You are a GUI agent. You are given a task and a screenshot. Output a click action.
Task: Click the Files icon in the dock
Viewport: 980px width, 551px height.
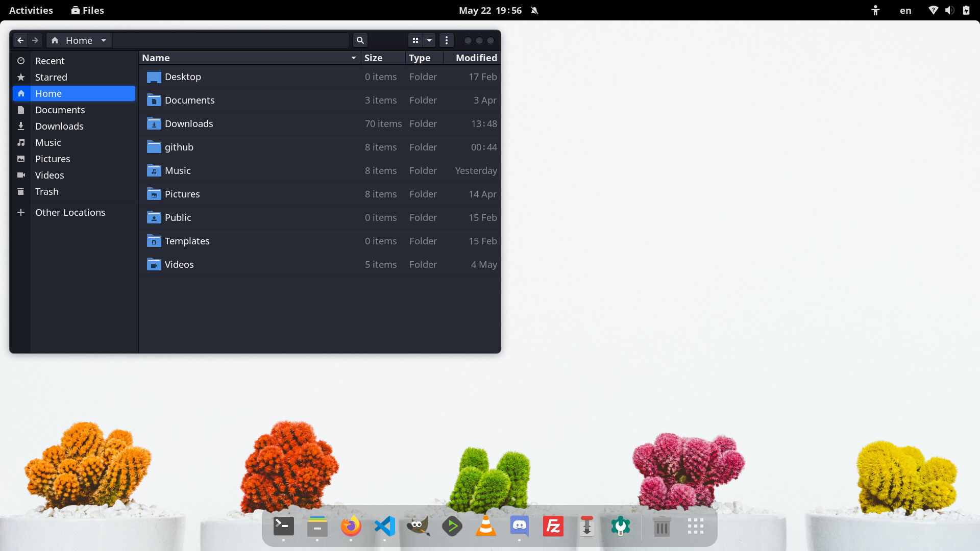click(x=317, y=526)
